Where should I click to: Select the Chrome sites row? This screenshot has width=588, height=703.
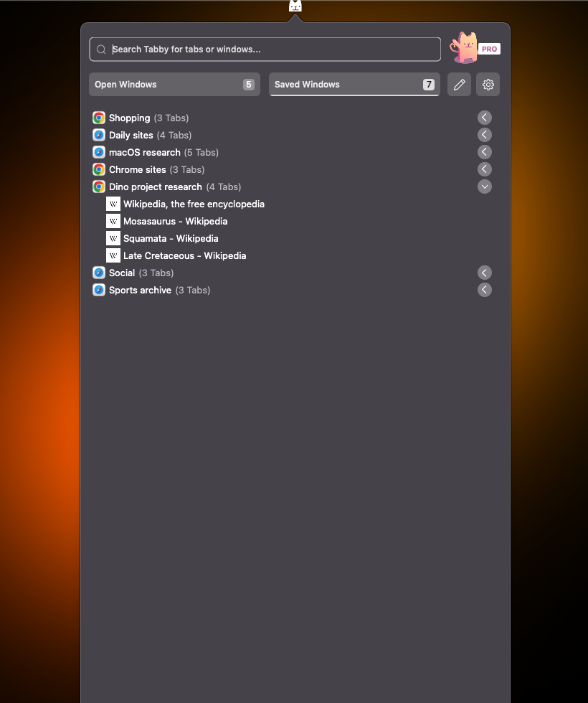293,169
